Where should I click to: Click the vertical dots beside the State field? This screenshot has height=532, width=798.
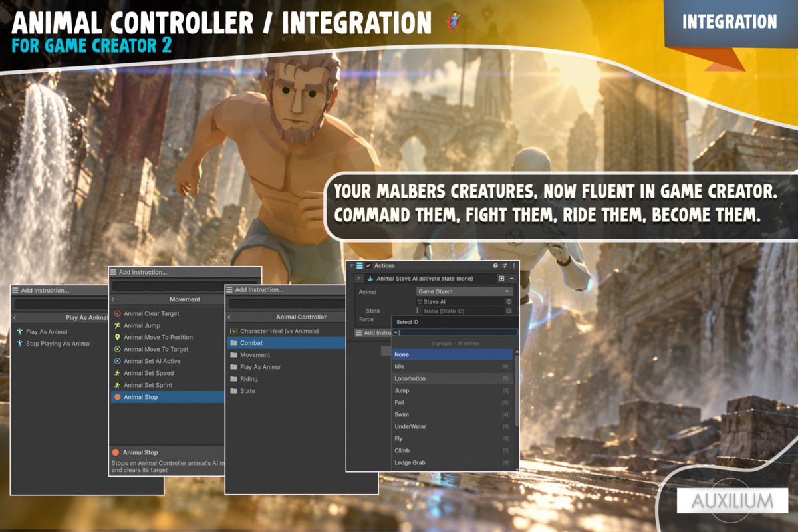pos(418,311)
